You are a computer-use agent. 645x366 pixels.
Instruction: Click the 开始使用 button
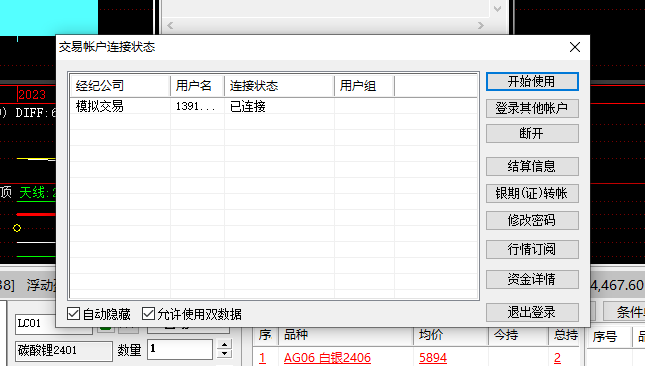(x=532, y=81)
